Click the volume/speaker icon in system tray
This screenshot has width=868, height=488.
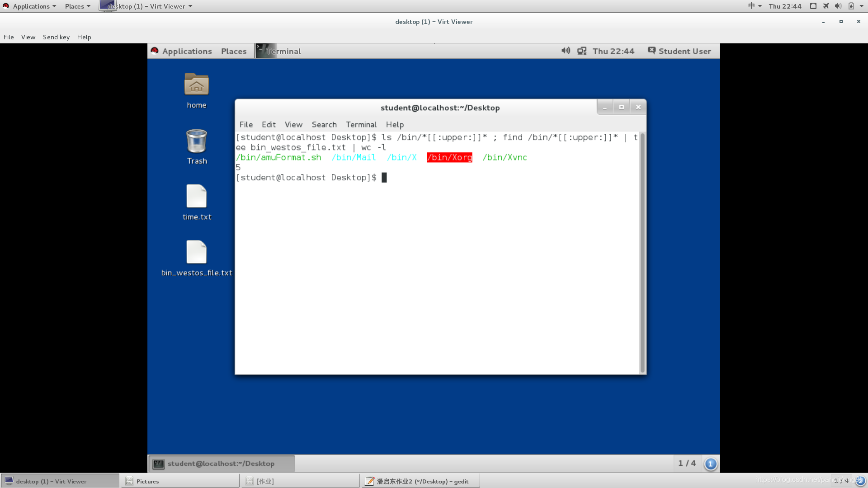point(566,51)
